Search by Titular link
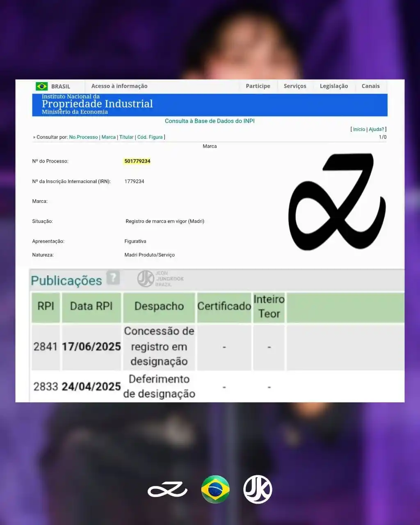This screenshot has height=525, width=420. [x=126, y=137]
